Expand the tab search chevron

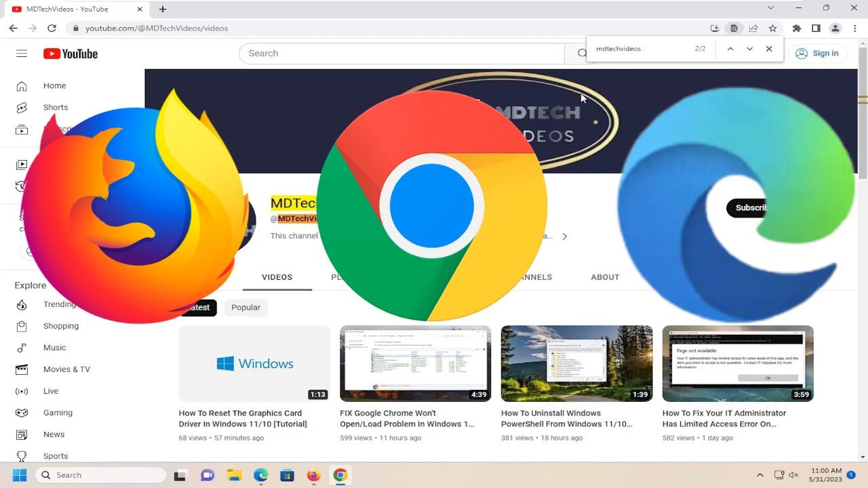click(x=771, y=8)
